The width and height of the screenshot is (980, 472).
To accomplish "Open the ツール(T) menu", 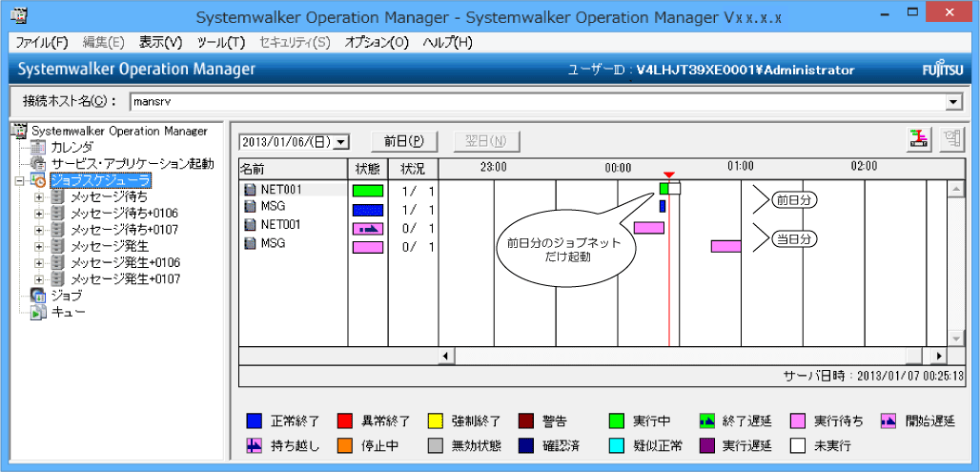I will tap(220, 43).
